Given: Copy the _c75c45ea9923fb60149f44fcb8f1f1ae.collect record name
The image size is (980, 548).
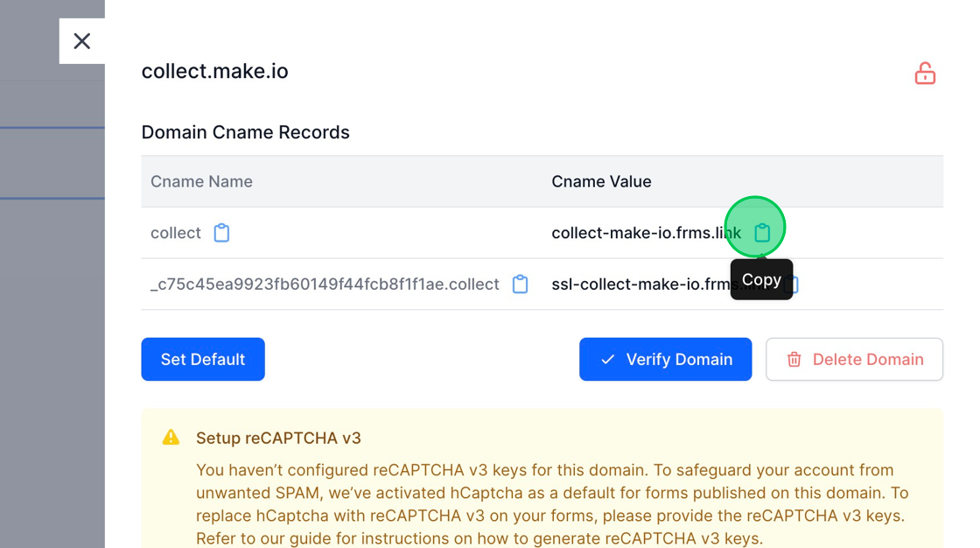Looking at the screenshot, I should point(521,284).
